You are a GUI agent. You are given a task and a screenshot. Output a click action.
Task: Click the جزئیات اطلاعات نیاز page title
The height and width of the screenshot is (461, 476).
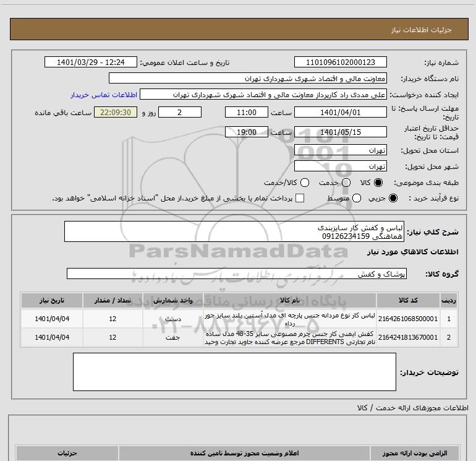pyautogui.click(x=421, y=30)
